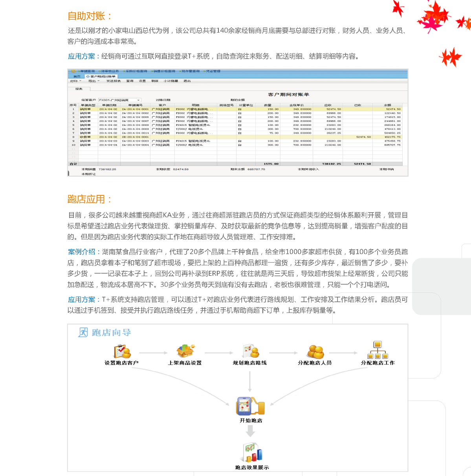Expand the 打印 dropdown menu
The height and width of the screenshot is (476, 471).
[x=75, y=81]
